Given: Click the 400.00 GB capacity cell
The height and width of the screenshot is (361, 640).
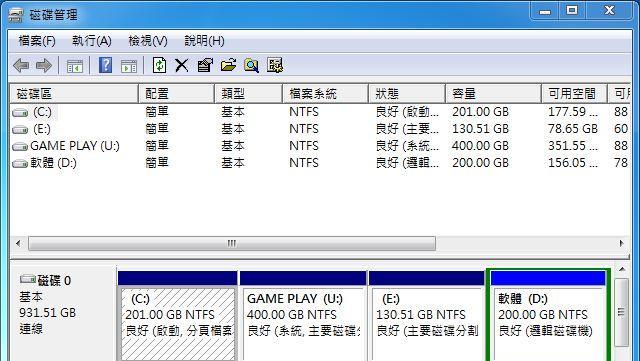Looking at the screenshot, I should [x=480, y=146].
